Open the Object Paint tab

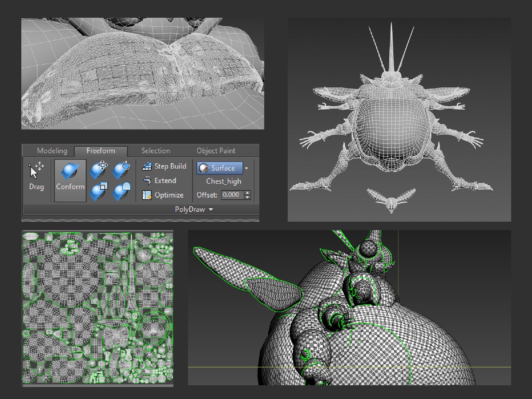click(x=216, y=151)
